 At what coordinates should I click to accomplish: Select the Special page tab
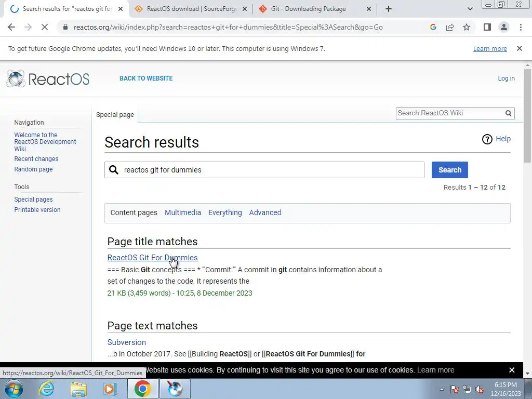pos(115,115)
